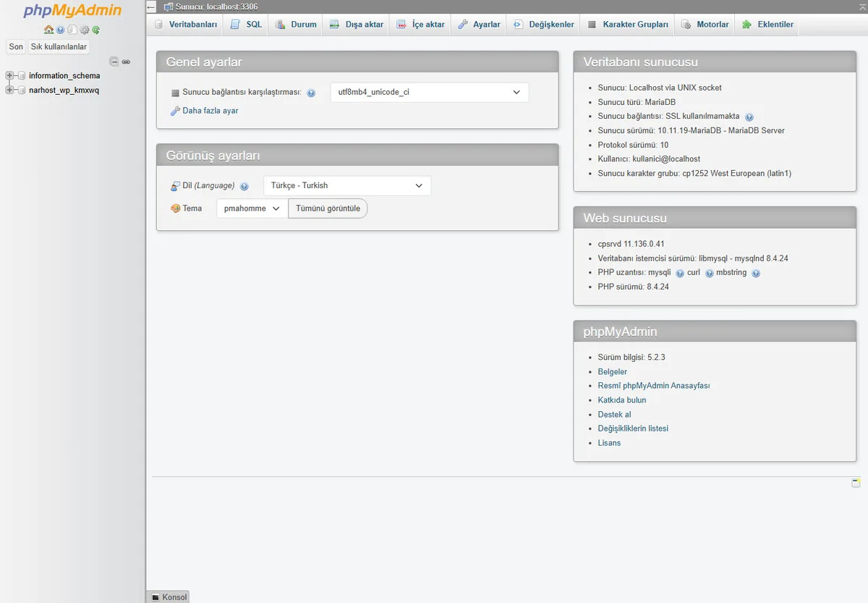The width and height of the screenshot is (868, 603).
Task: Open the Dışa aktar tab
Action: tap(357, 25)
